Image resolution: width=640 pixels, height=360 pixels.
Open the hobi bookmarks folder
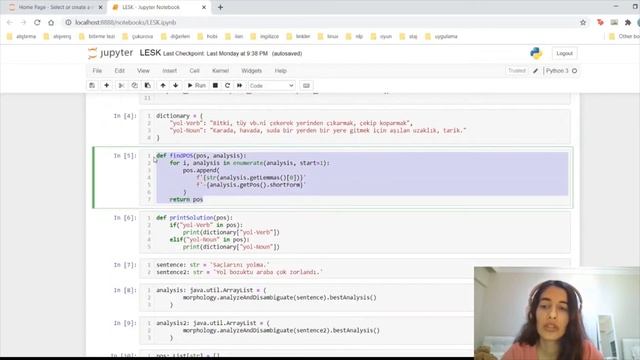tap(207, 36)
